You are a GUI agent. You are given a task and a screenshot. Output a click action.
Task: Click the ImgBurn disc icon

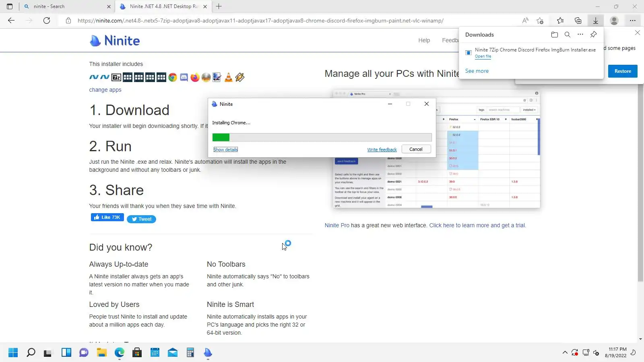pyautogui.click(x=206, y=77)
